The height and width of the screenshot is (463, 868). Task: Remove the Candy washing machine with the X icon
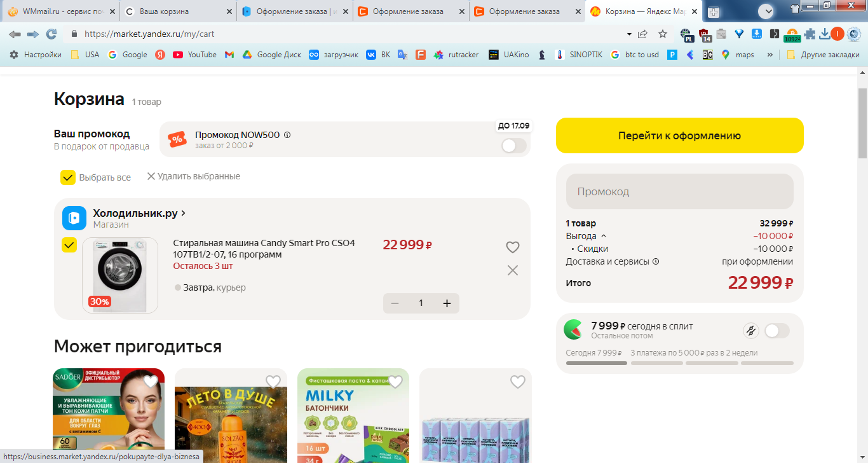[x=513, y=270]
